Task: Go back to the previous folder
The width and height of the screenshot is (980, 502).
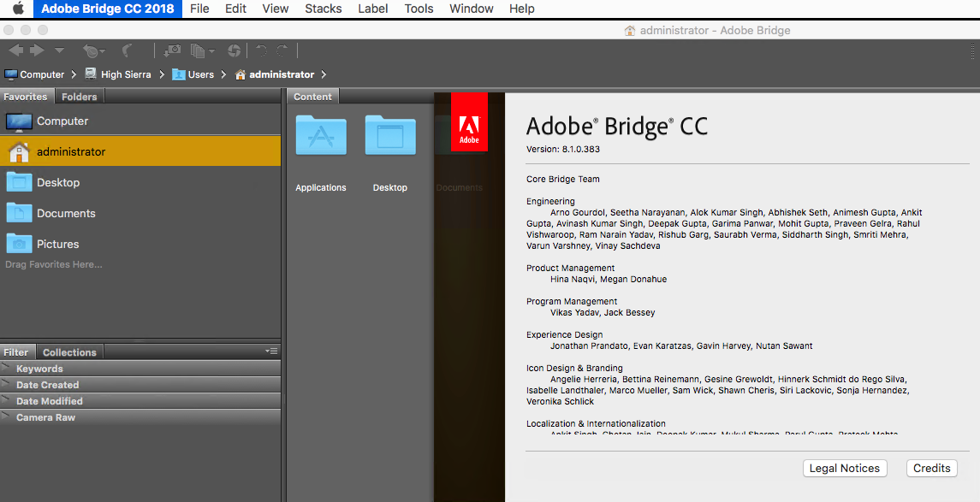Action: [x=16, y=50]
